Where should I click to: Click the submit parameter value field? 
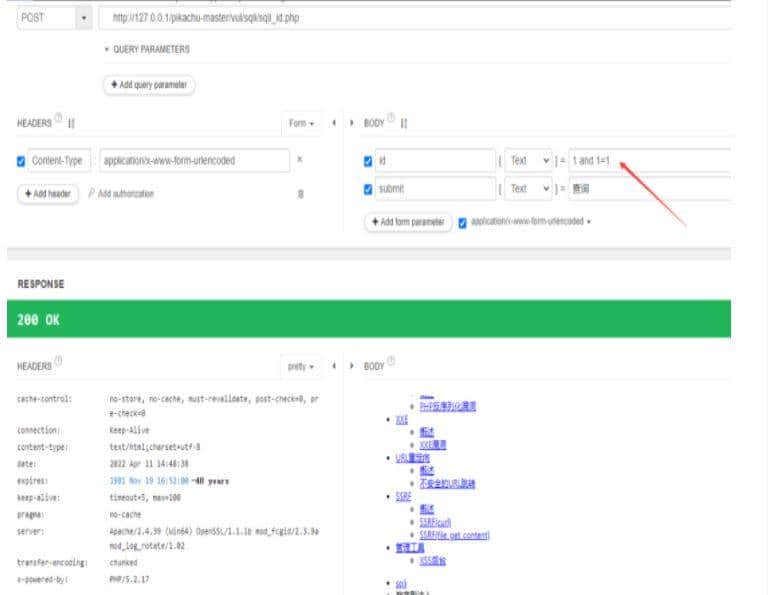tap(649, 189)
